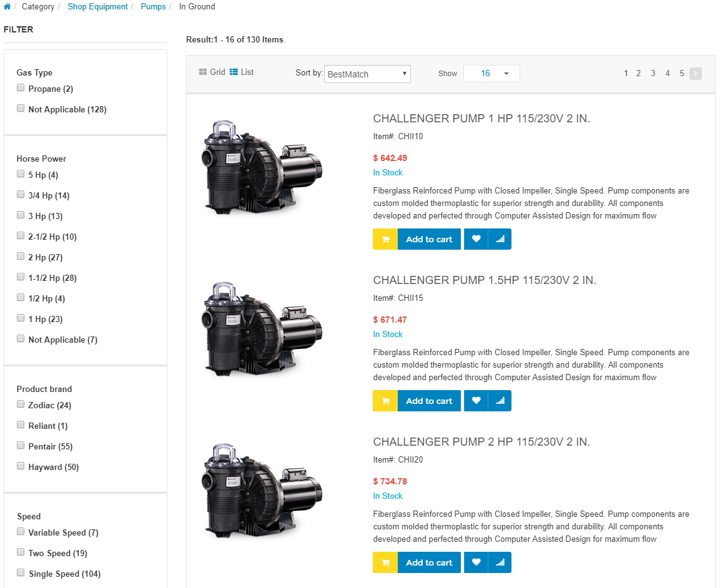Check Horse Power Not Applicable (7)
This screenshot has width=720, height=588.
pyautogui.click(x=21, y=339)
